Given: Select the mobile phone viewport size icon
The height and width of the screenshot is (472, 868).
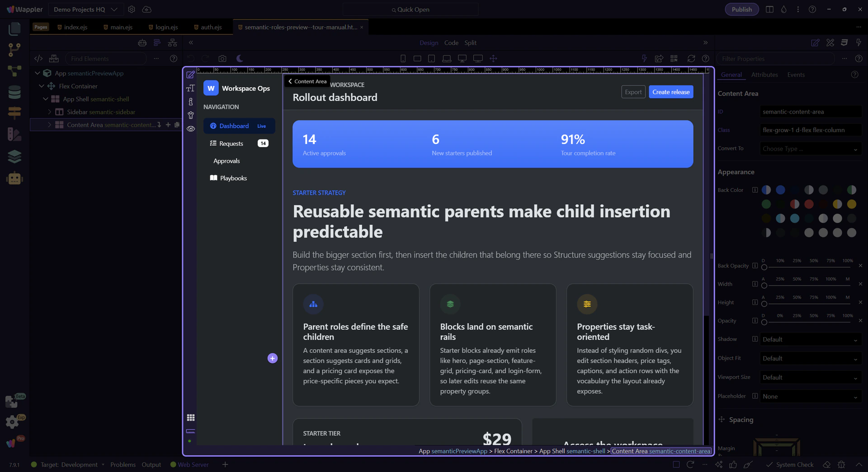Looking at the screenshot, I should pos(403,58).
